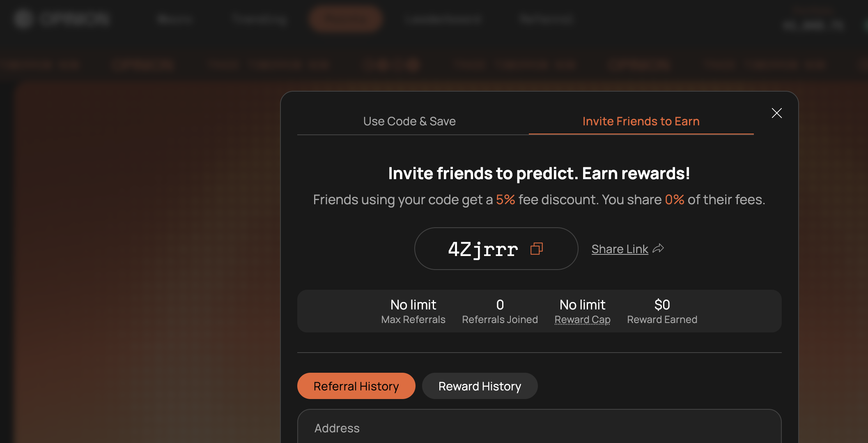Click the underlined Reward Cap label
Viewport: 868px width, 443px height.
click(x=582, y=320)
